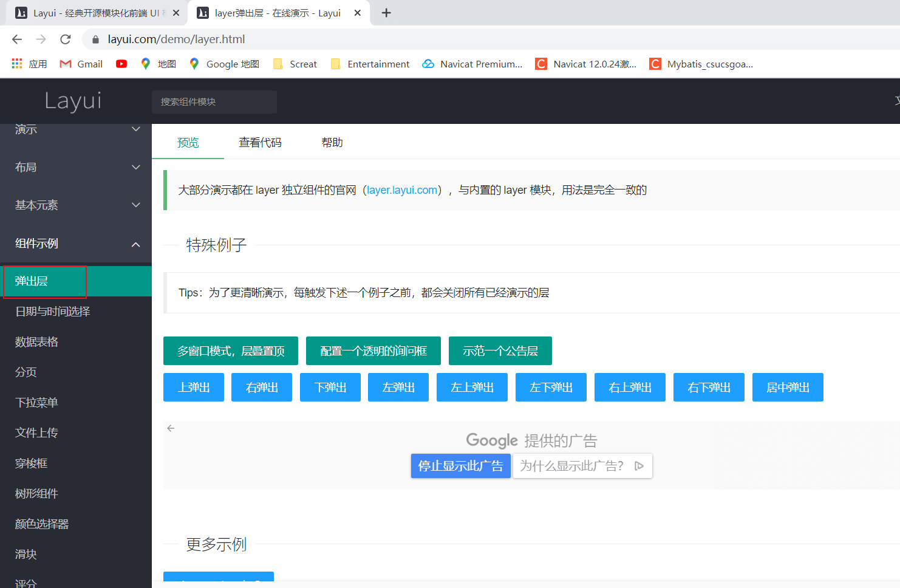Click the 停止显示此广告 ad control
The image size is (900, 588).
point(460,466)
